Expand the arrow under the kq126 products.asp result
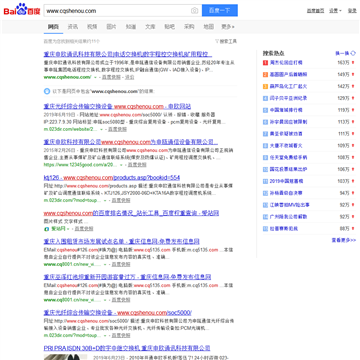The width and height of the screenshot is (360, 360). coord(105,201)
